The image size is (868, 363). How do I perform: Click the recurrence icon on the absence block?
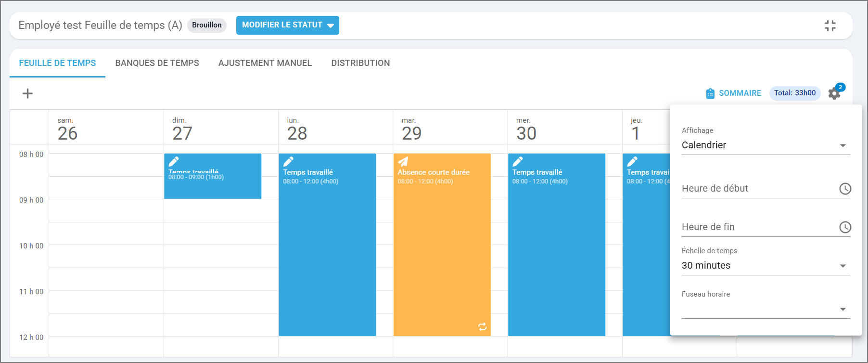(x=482, y=327)
